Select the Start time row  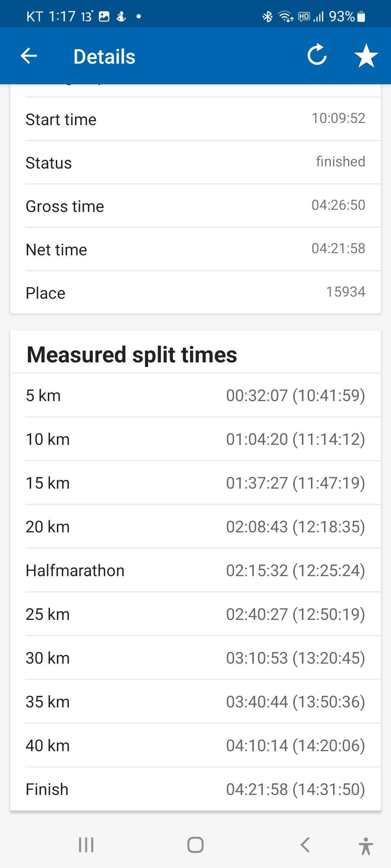click(x=195, y=119)
